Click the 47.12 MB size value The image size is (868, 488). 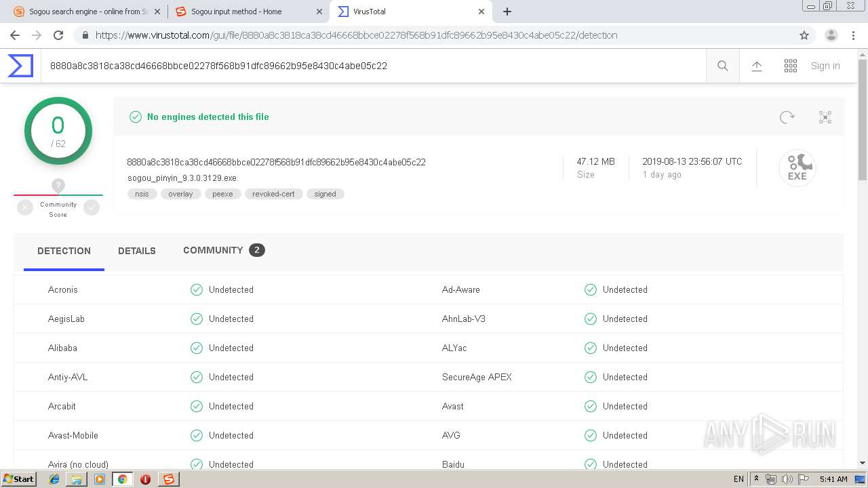595,161
